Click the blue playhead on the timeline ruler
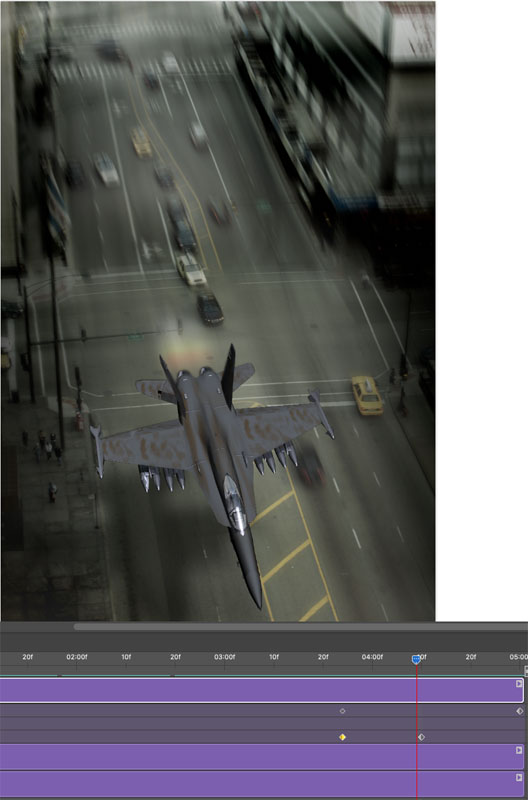 (416, 660)
